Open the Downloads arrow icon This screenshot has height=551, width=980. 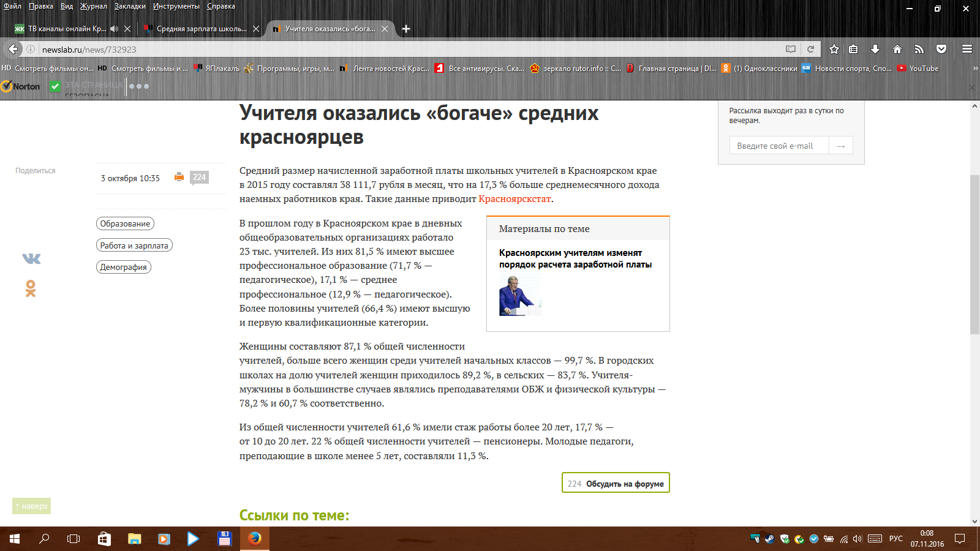tap(875, 49)
